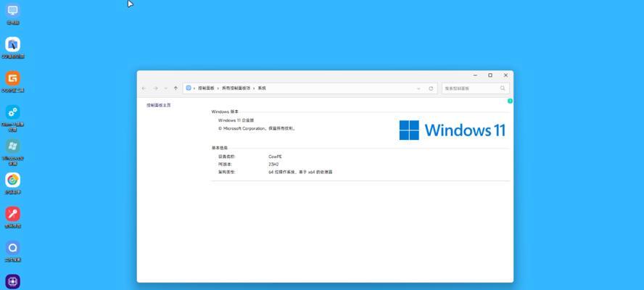Open the 控制面板主页 link
The height and width of the screenshot is (290, 644).
(x=158, y=105)
